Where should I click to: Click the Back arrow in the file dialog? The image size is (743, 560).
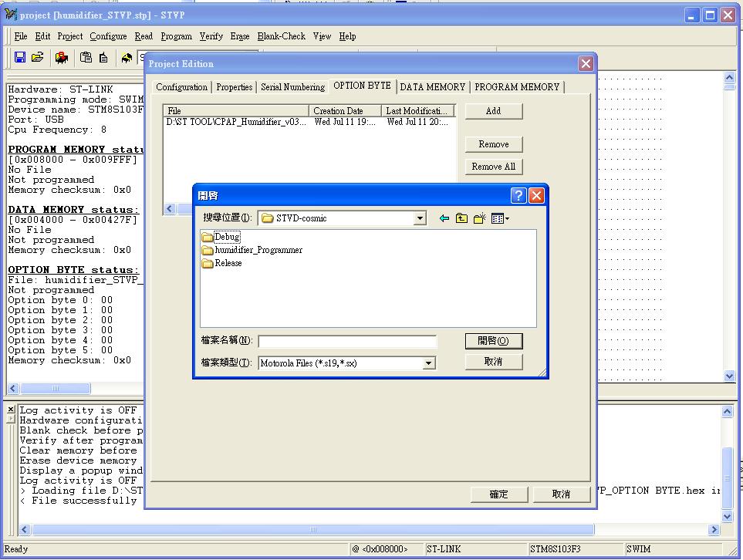pos(444,218)
